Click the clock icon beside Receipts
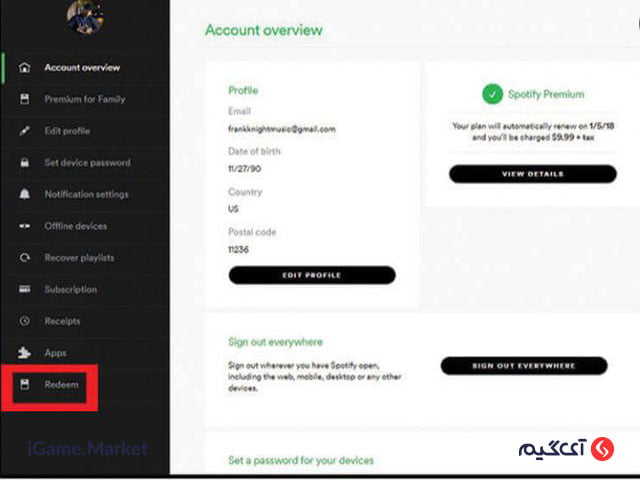This screenshot has width=640, height=480. tap(24, 321)
